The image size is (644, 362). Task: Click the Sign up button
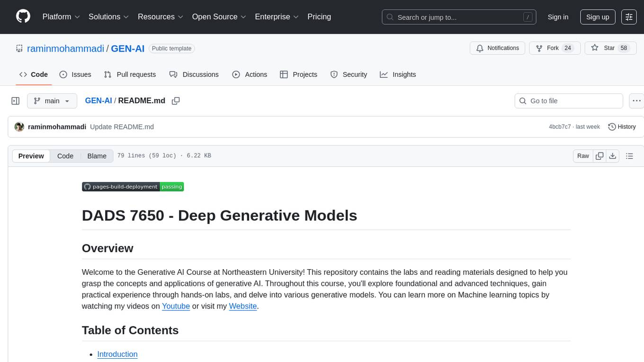[x=598, y=17]
